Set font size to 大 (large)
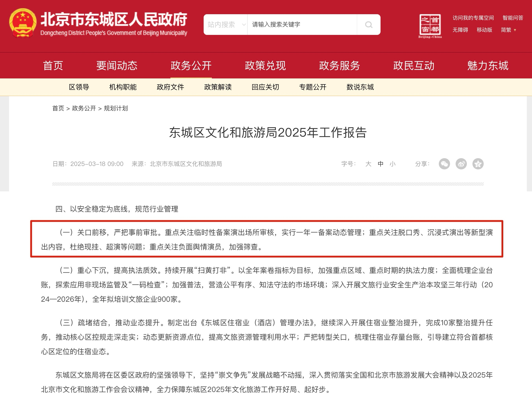This screenshot has width=532, height=417. [368, 164]
